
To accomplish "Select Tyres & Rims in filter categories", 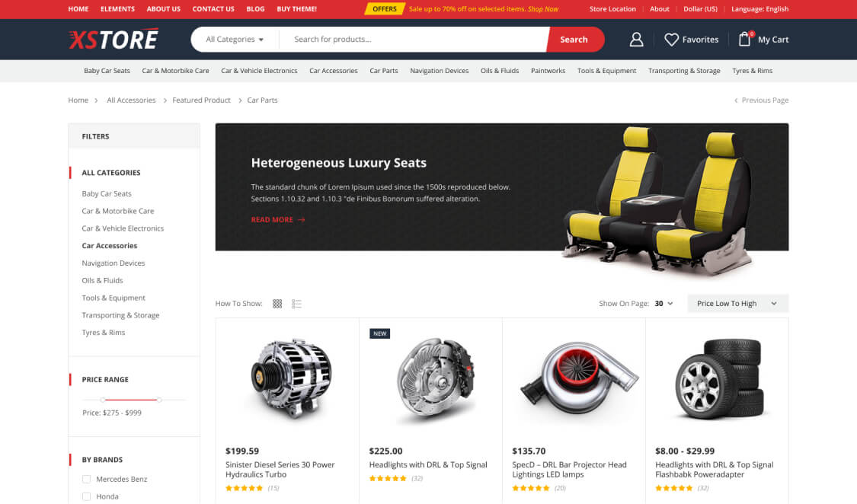I will (x=104, y=333).
